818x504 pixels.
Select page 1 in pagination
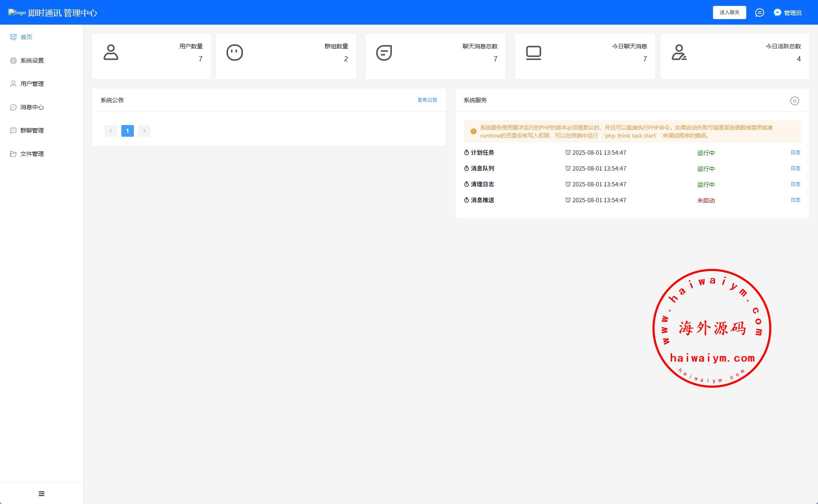[127, 131]
